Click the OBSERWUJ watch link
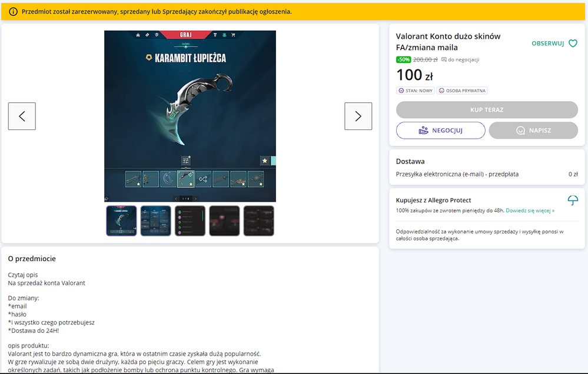 [547, 44]
